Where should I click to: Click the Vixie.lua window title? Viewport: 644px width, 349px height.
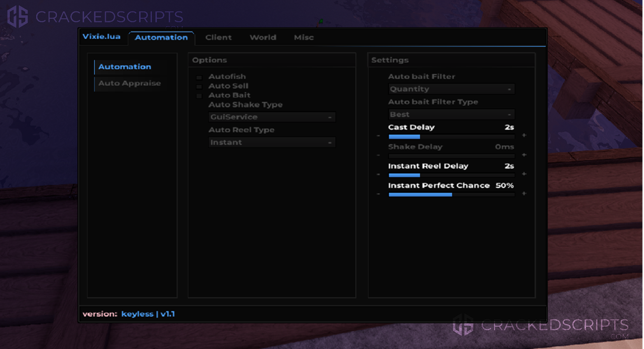[101, 37]
